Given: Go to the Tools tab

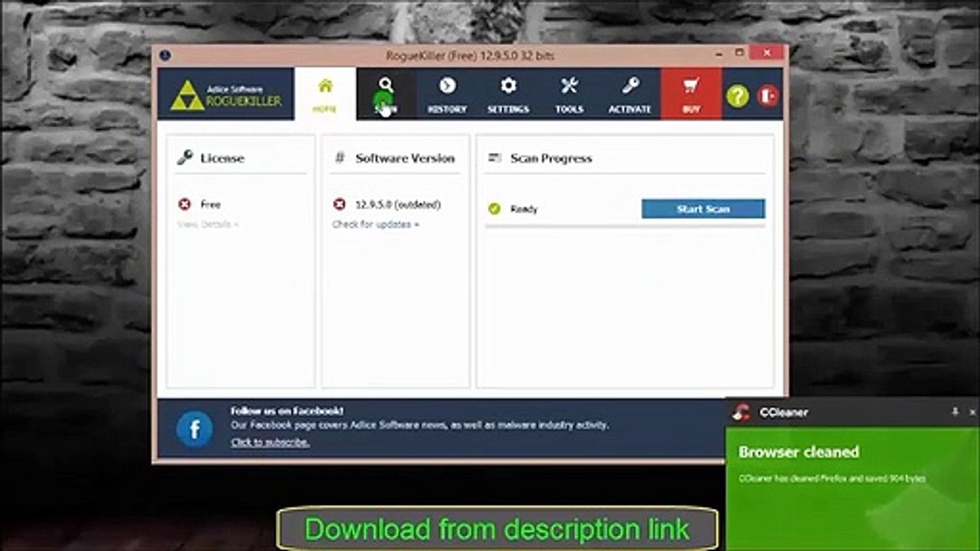Looking at the screenshot, I should (569, 94).
